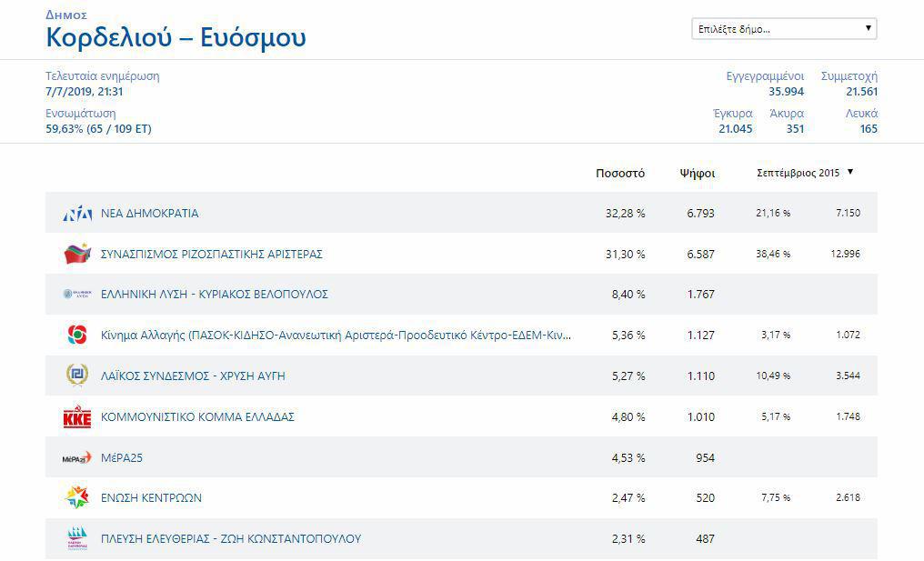Click the Πλεύση Ελευθερίας logo icon
This screenshot has height=561, width=924.
point(77,538)
